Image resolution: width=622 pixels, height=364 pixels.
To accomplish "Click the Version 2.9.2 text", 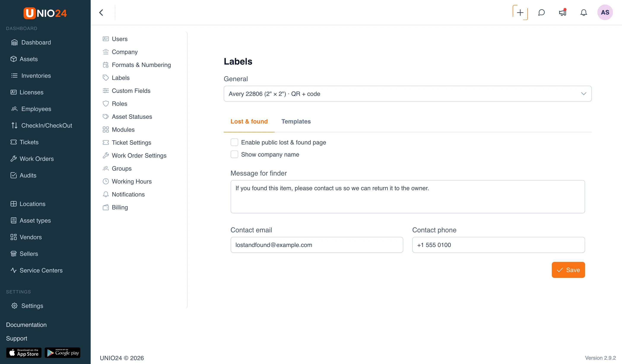I will click(x=600, y=358).
